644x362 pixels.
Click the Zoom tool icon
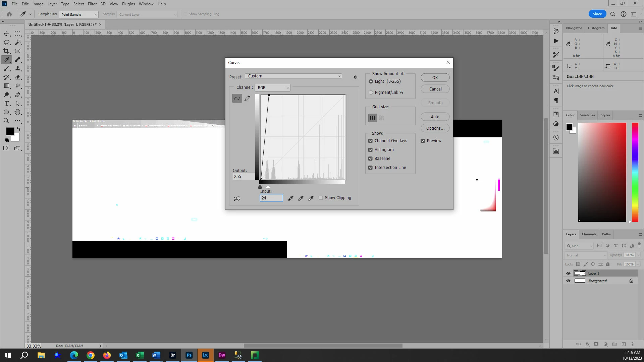pyautogui.click(x=6, y=121)
